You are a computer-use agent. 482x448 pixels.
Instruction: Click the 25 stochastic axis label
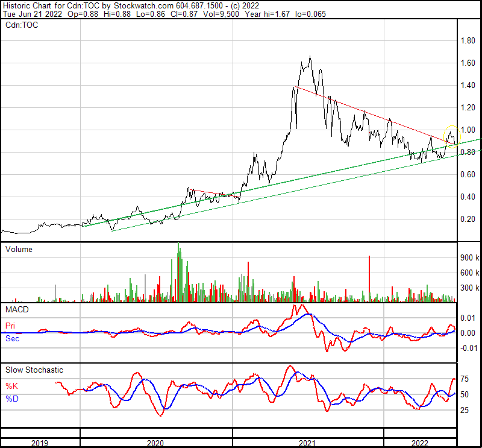point(465,411)
